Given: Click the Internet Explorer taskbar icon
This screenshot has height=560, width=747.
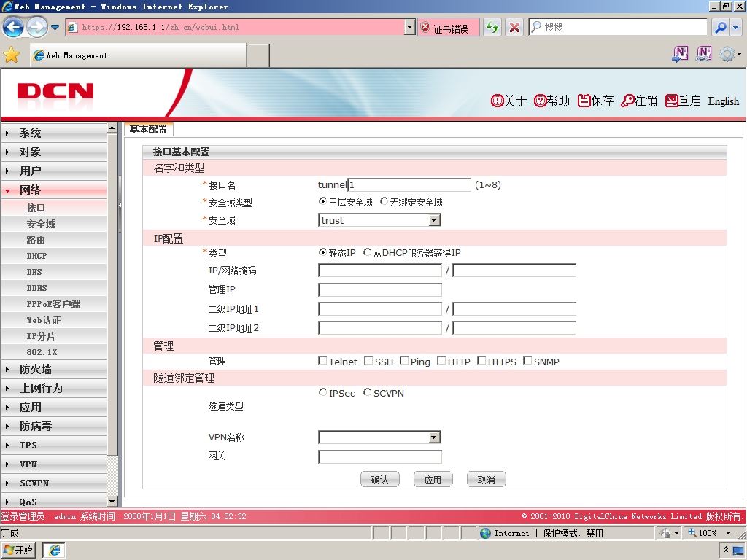Looking at the screenshot, I should 54,551.
